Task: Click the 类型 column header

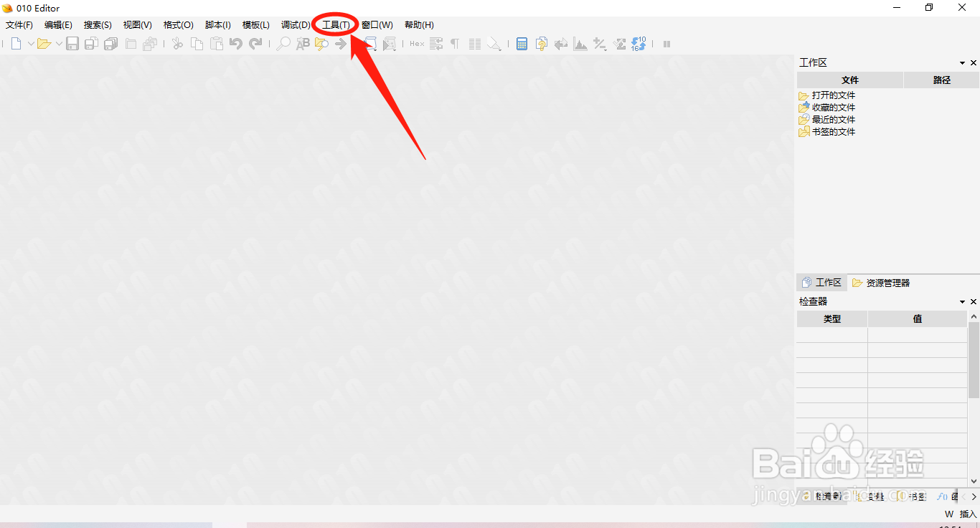Action: pos(832,319)
